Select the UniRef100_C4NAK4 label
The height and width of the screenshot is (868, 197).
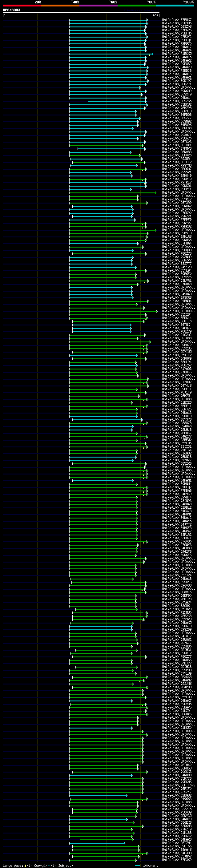pos(177,50)
